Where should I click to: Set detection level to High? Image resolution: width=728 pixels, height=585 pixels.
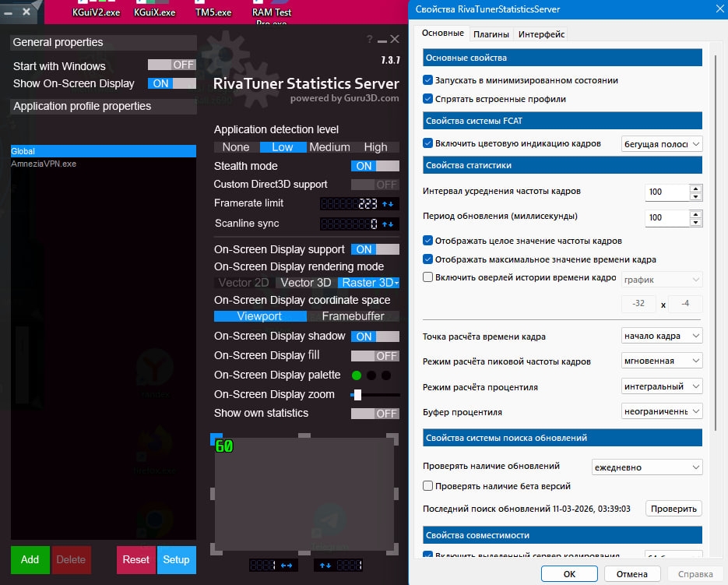pos(375,147)
